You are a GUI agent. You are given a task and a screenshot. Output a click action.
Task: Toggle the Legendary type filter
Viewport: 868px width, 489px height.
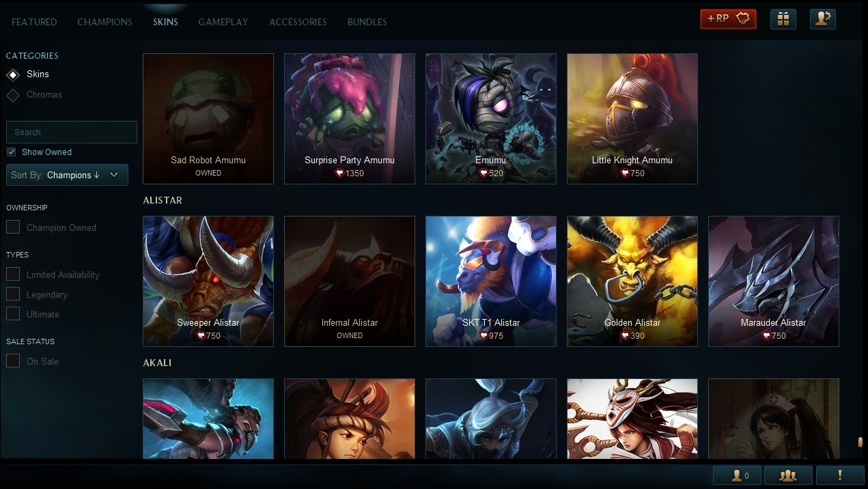[x=13, y=294]
